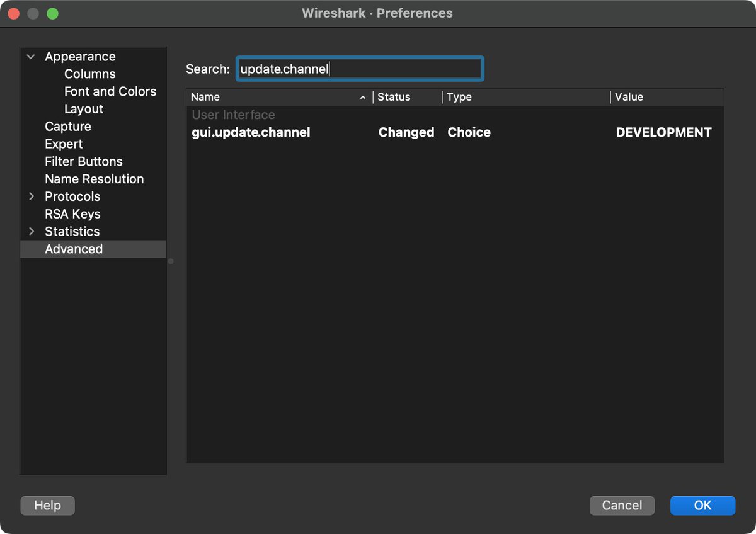Collapse the Appearance tree section
Image resolution: width=756 pixels, height=534 pixels.
point(31,57)
